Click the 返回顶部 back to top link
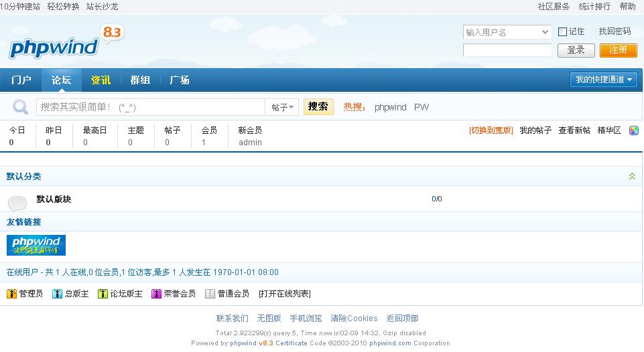 [x=403, y=319]
